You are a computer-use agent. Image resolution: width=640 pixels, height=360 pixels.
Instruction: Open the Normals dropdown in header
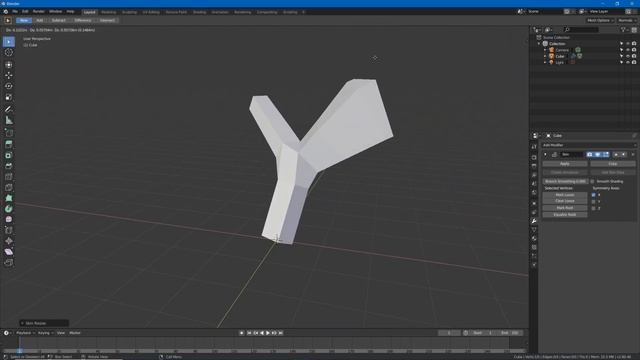[627, 20]
